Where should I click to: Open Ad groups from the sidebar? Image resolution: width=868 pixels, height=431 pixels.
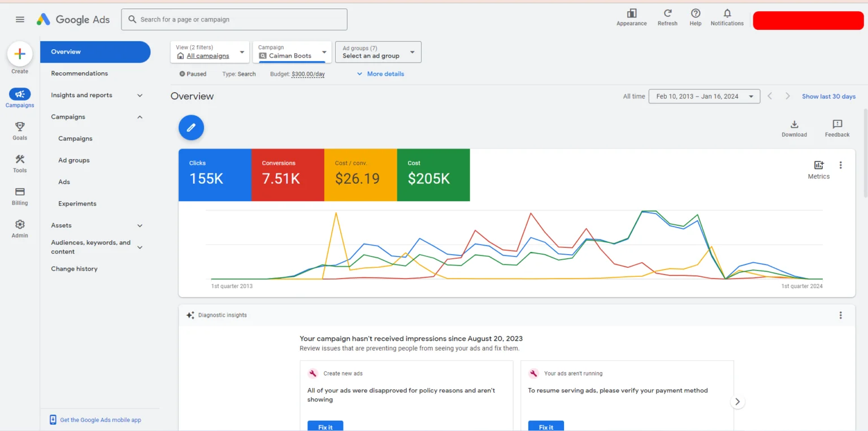(74, 160)
